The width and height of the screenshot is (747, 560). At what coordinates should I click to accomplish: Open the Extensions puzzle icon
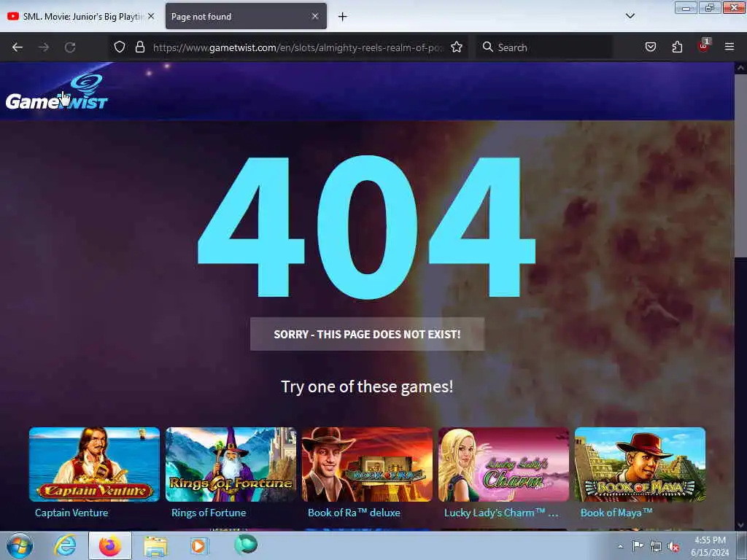(x=677, y=47)
